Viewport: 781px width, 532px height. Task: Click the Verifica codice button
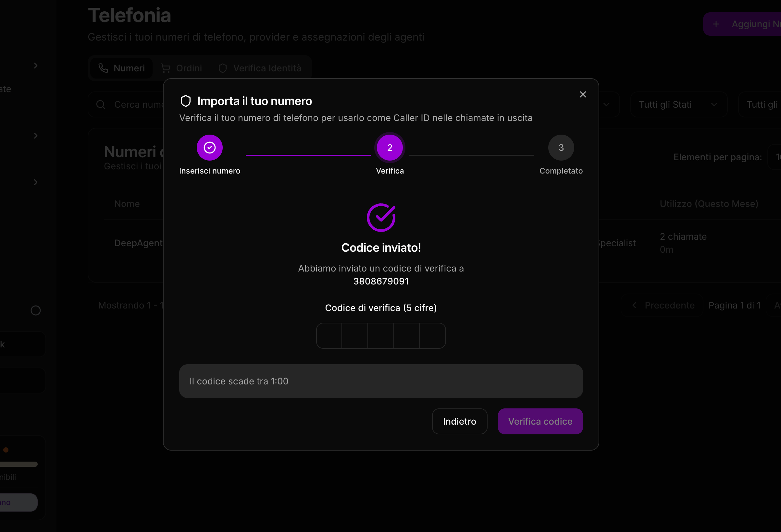[540, 421]
